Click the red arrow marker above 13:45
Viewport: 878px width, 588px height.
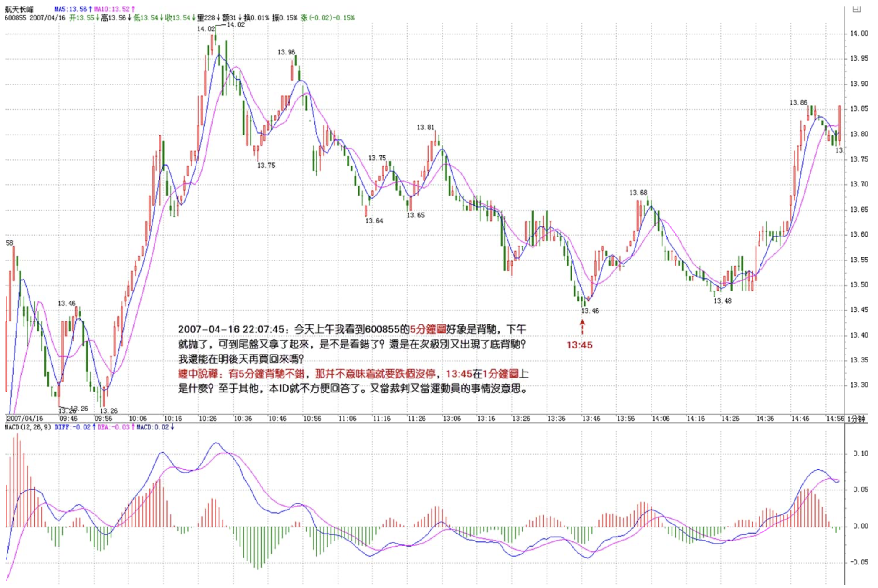coord(582,327)
